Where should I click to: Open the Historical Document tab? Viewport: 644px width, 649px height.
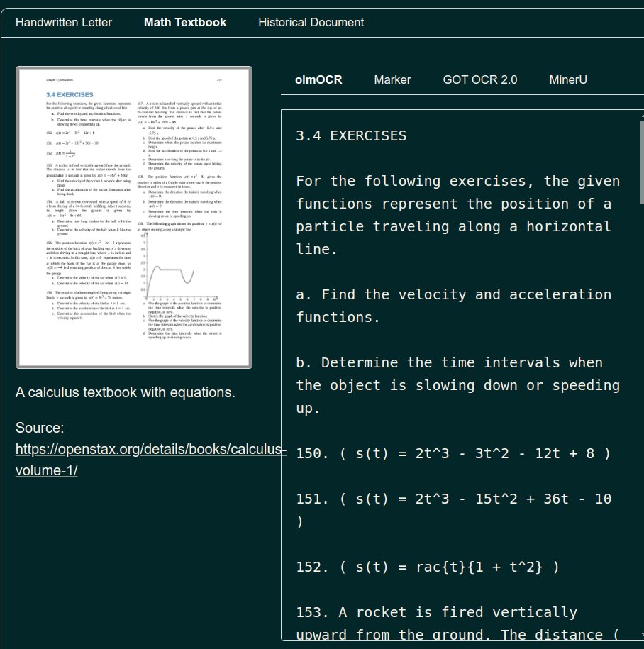[x=311, y=22]
